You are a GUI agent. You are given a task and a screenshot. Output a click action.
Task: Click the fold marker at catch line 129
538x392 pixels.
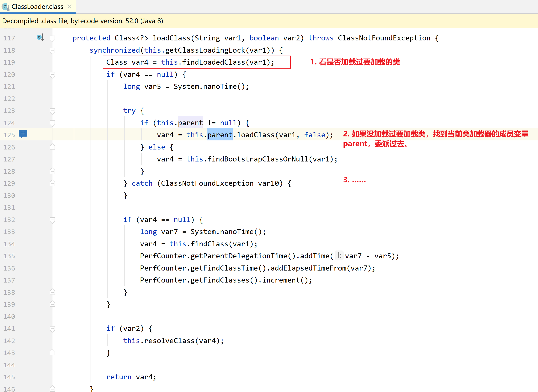(x=53, y=183)
